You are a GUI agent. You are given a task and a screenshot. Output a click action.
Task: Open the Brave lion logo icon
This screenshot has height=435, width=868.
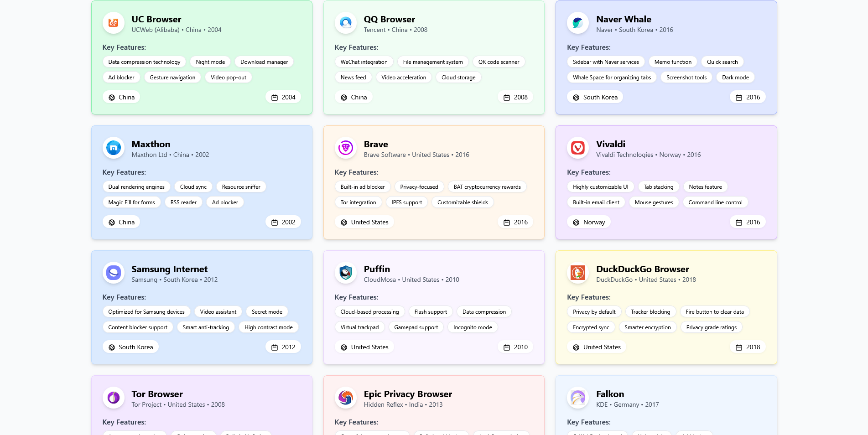coord(345,148)
